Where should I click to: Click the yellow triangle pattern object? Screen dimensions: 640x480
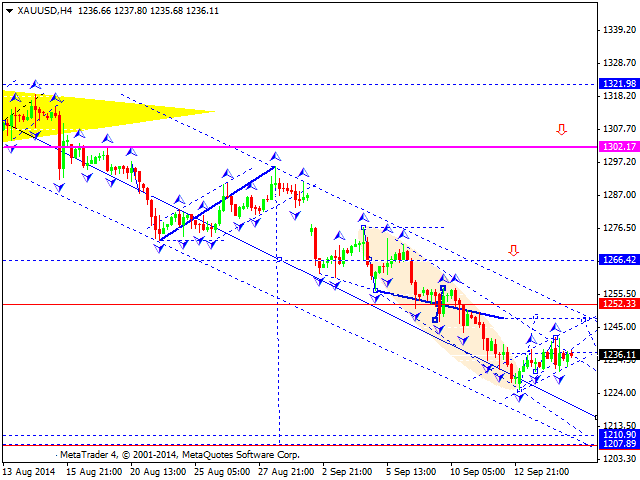click(x=106, y=112)
